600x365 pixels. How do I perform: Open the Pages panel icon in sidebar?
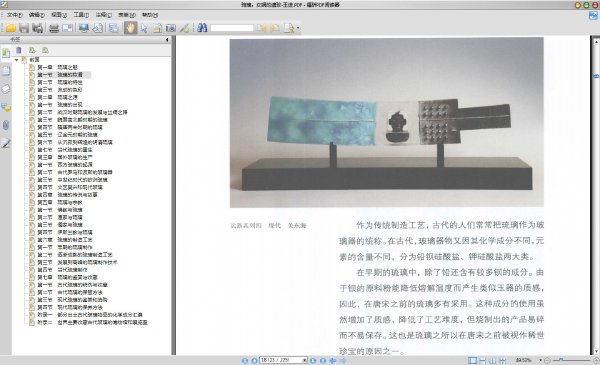6,71
